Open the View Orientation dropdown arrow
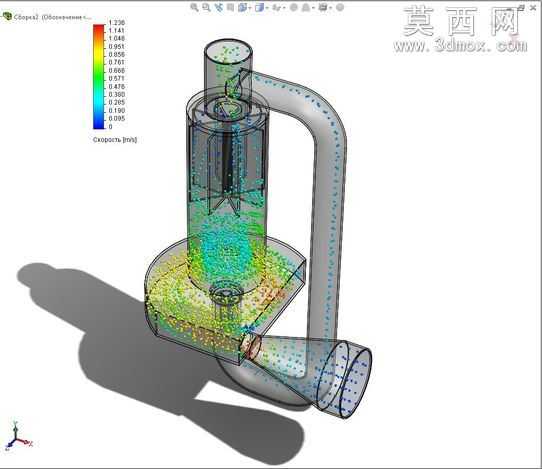 [250, 8]
